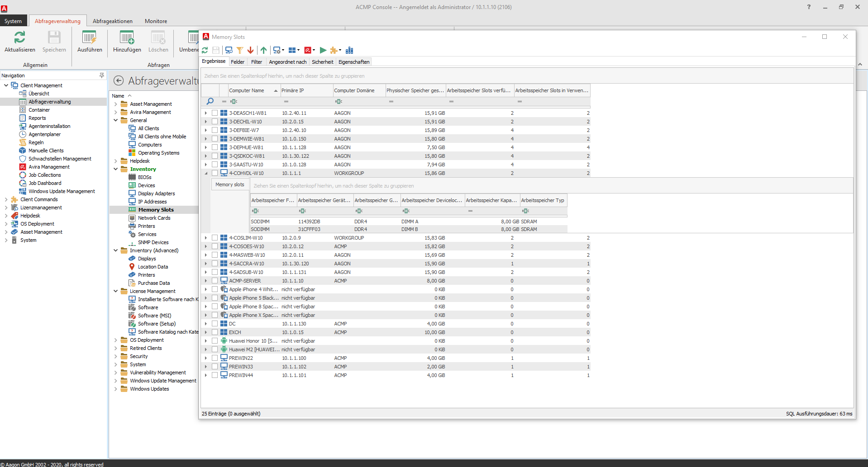Viewport: 868px width, 467px height.
Task: Tick checkbox for 4-COSLIM-W10 row
Action: tap(215, 238)
